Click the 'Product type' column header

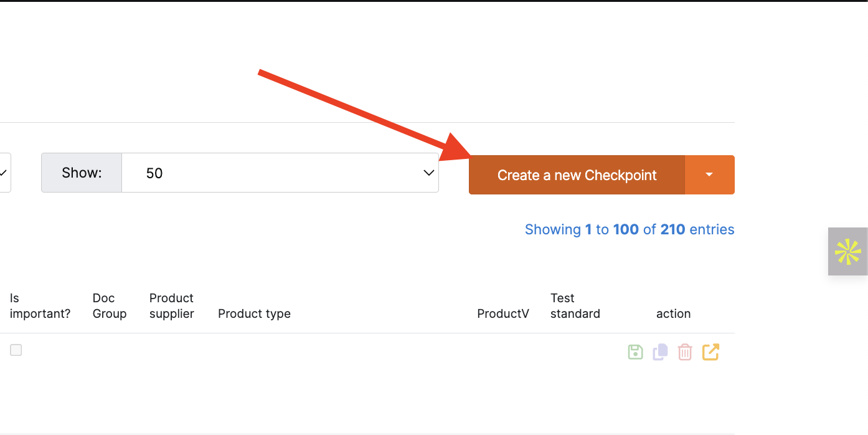(x=254, y=313)
